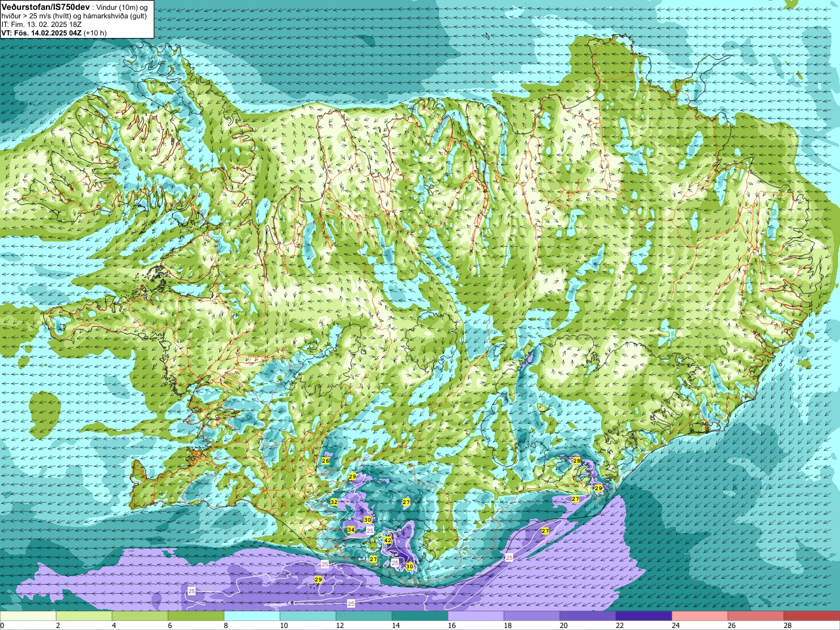Click the '4' tick label on color scale
This screenshot has height=630, width=840.
(x=113, y=626)
